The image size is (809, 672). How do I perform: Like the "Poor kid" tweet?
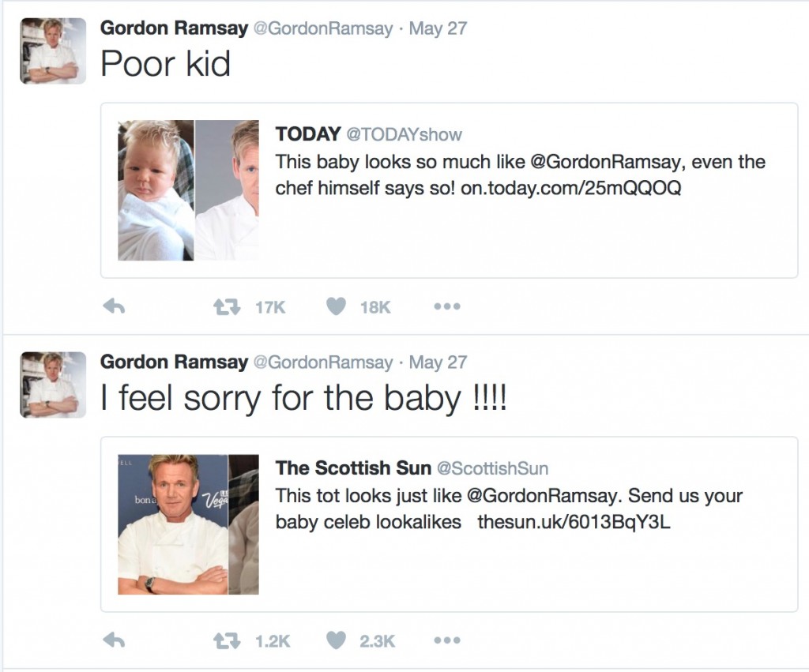coord(337,307)
